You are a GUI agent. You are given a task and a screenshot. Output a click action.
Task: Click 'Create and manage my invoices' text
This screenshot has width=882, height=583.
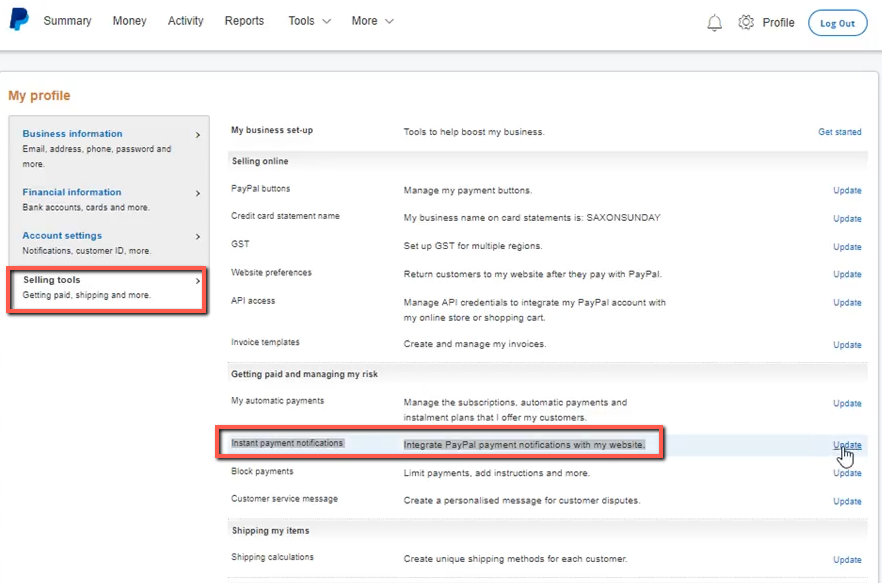coord(475,344)
